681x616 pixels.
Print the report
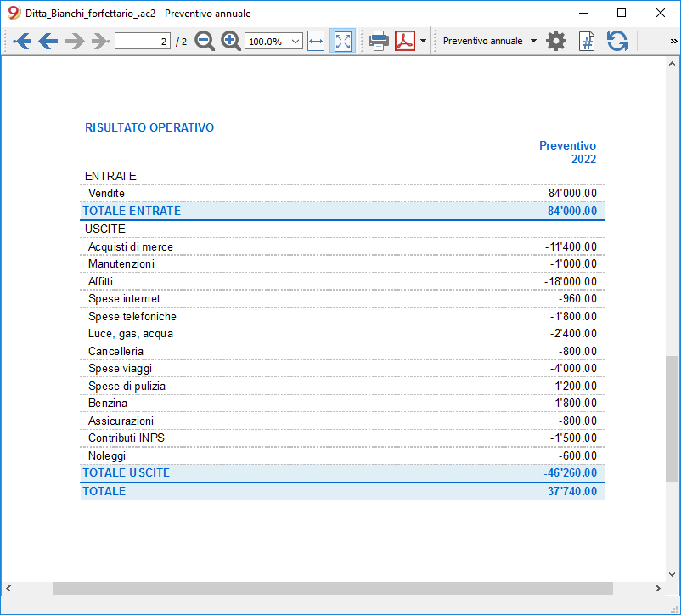pos(378,42)
